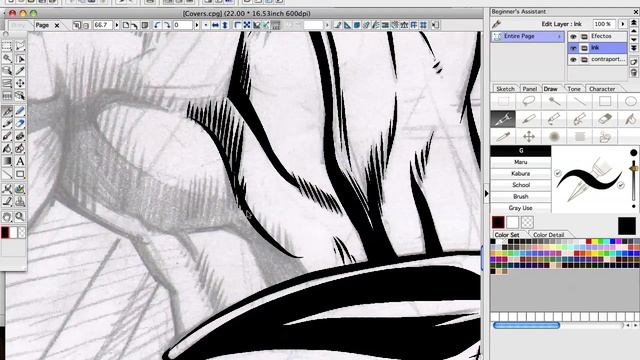Select the Efectos layer name

pyautogui.click(x=601, y=36)
